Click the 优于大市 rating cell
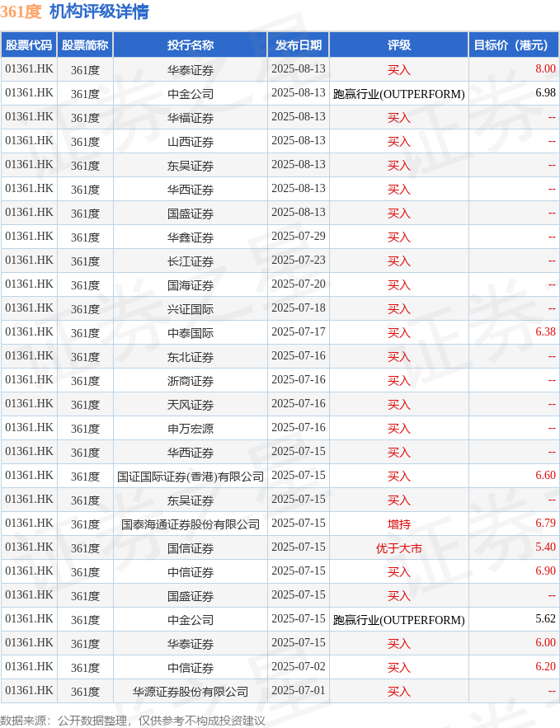This screenshot has width=560, height=728. point(399,548)
